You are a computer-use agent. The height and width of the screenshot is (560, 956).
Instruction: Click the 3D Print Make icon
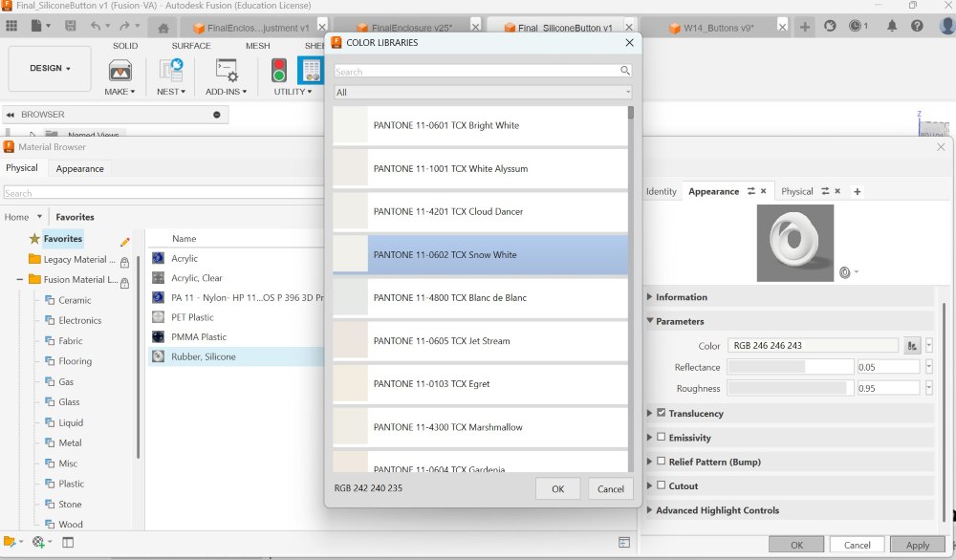click(x=120, y=71)
